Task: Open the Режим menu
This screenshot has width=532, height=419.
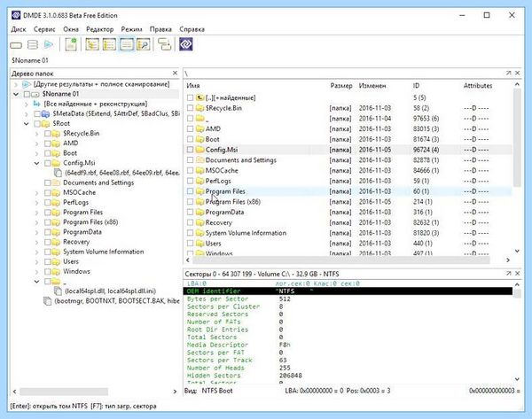Action: pyautogui.click(x=131, y=29)
